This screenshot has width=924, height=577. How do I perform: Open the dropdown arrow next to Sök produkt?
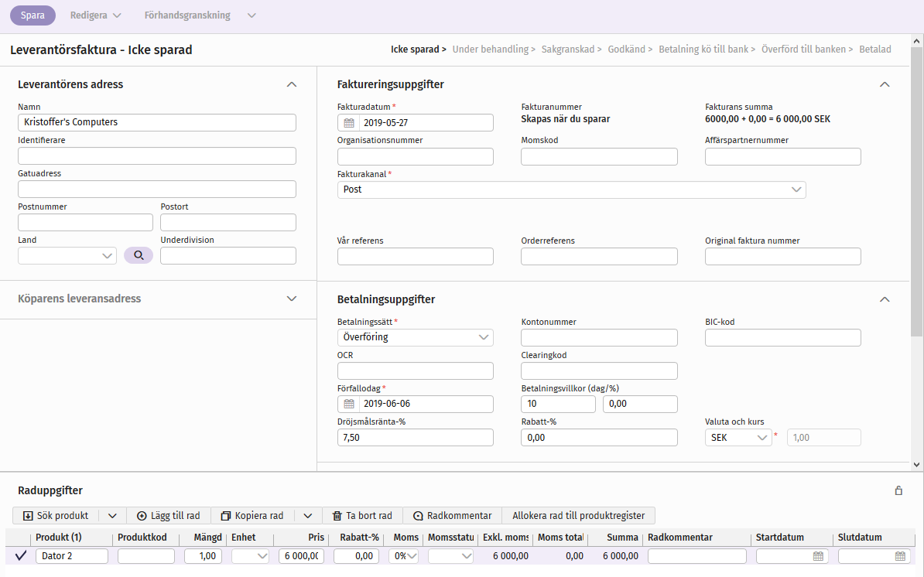[x=112, y=516]
